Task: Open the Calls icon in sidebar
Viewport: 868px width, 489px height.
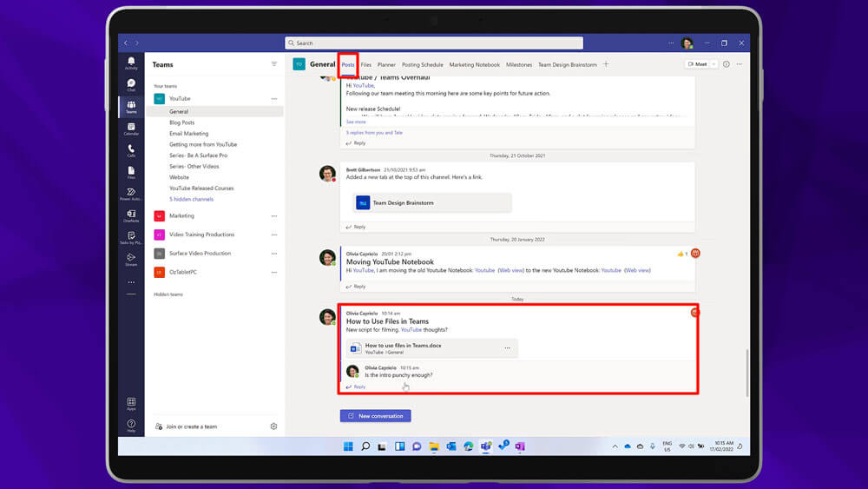Action: 131,149
